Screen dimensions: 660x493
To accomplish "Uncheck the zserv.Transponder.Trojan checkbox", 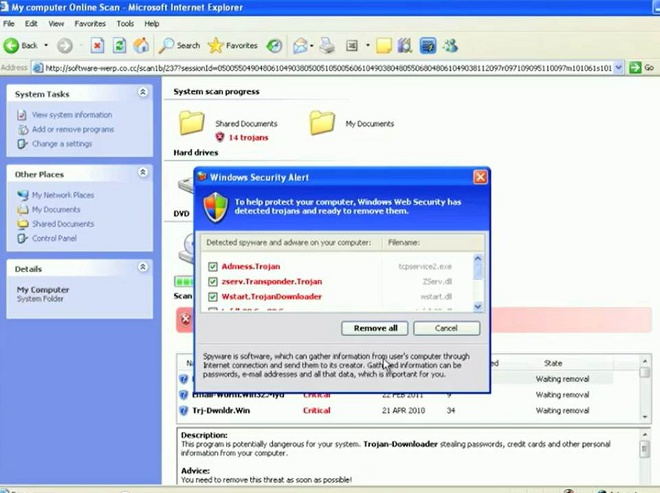I will (213, 282).
